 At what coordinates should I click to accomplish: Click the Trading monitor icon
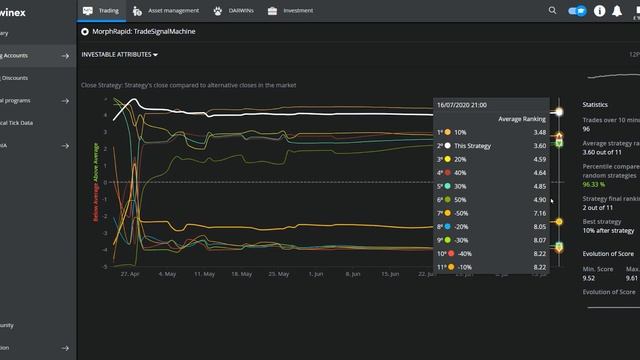[x=88, y=11]
